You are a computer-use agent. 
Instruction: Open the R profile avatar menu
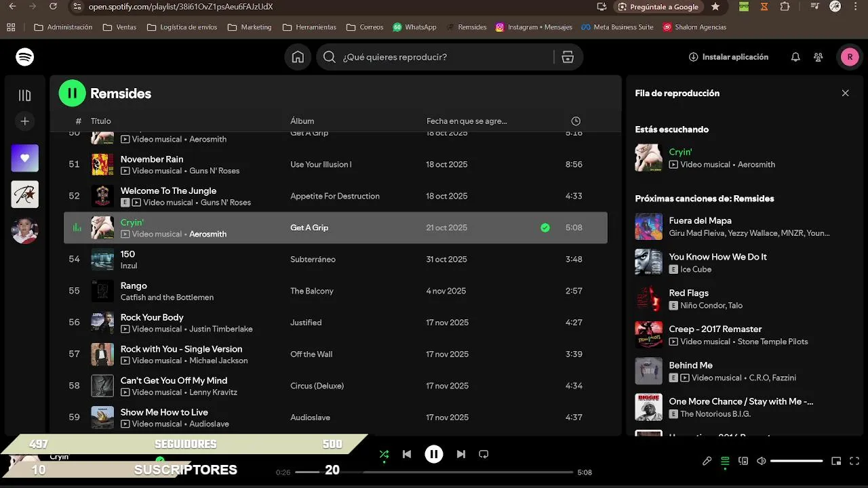pos(850,57)
